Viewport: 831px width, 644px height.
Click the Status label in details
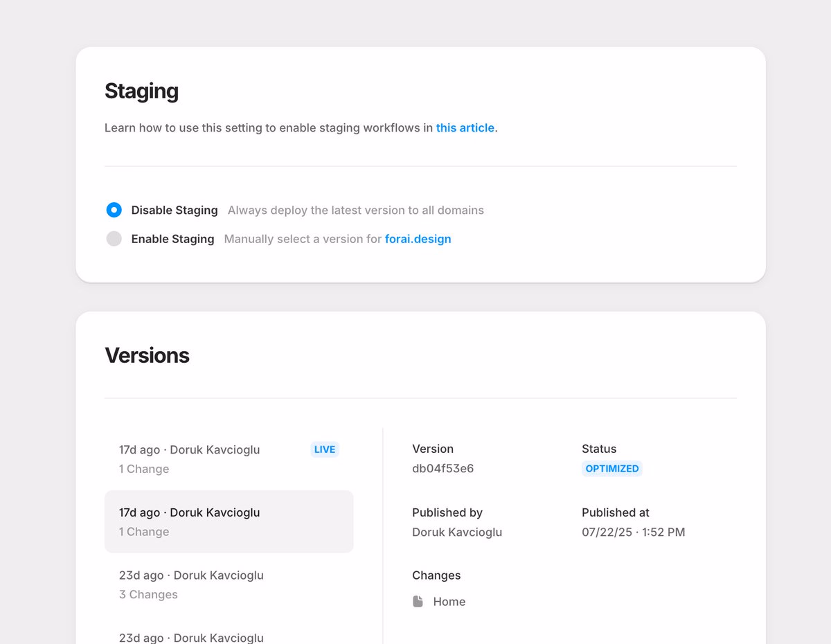tap(599, 449)
